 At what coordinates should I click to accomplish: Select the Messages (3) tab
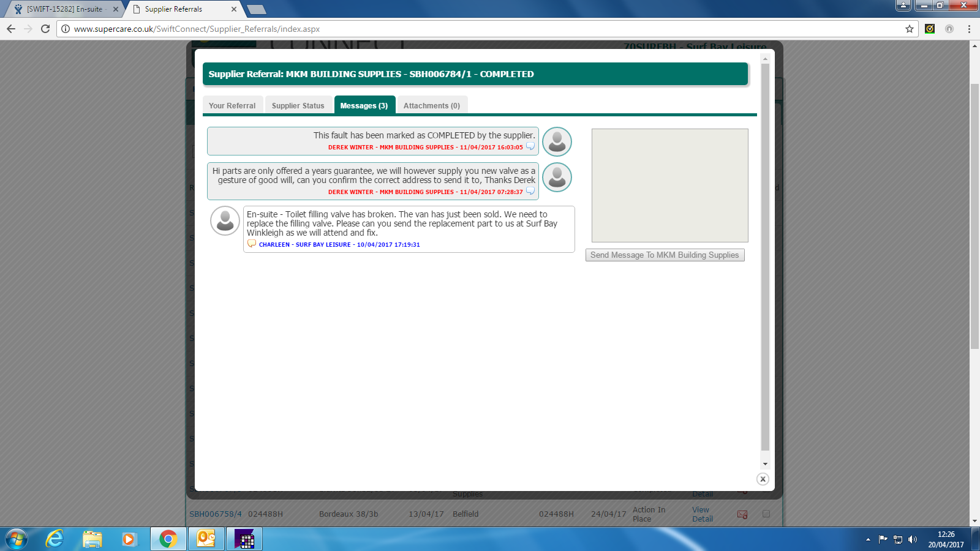364,105
